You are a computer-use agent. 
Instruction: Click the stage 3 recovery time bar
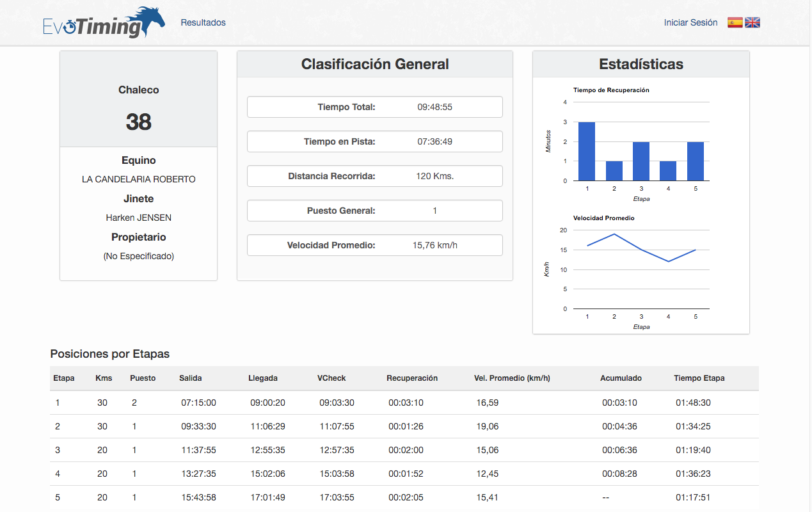pyautogui.click(x=641, y=161)
